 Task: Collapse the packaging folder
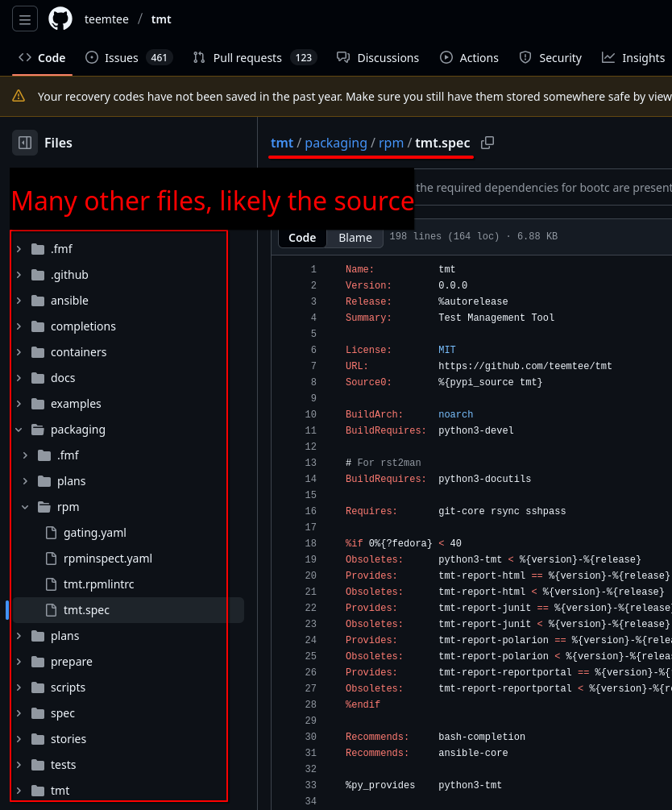pos(19,430)
